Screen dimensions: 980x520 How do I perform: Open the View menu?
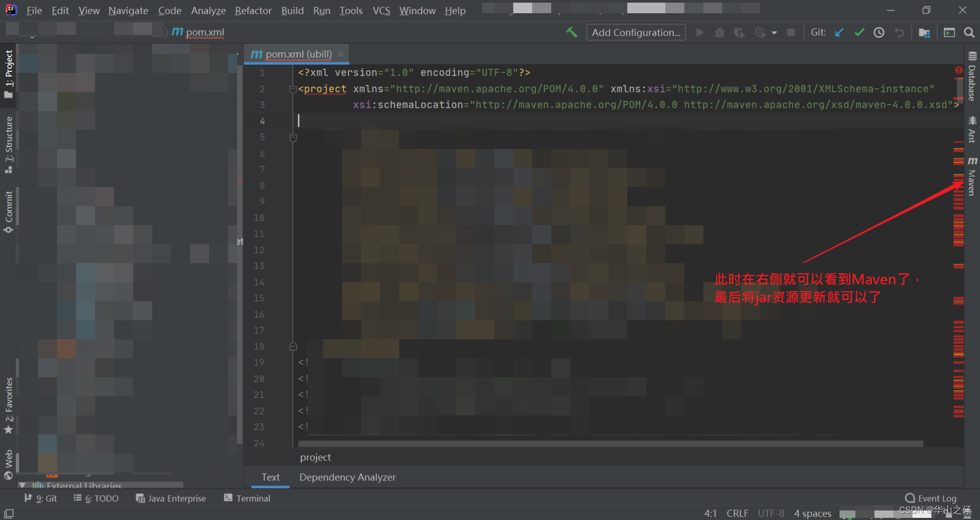click(x=89, y=11)
